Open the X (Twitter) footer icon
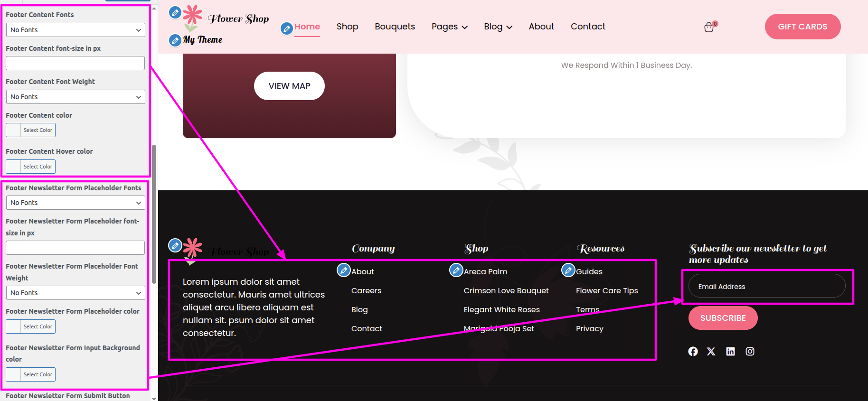868x401 pixels. coord(711,351)
